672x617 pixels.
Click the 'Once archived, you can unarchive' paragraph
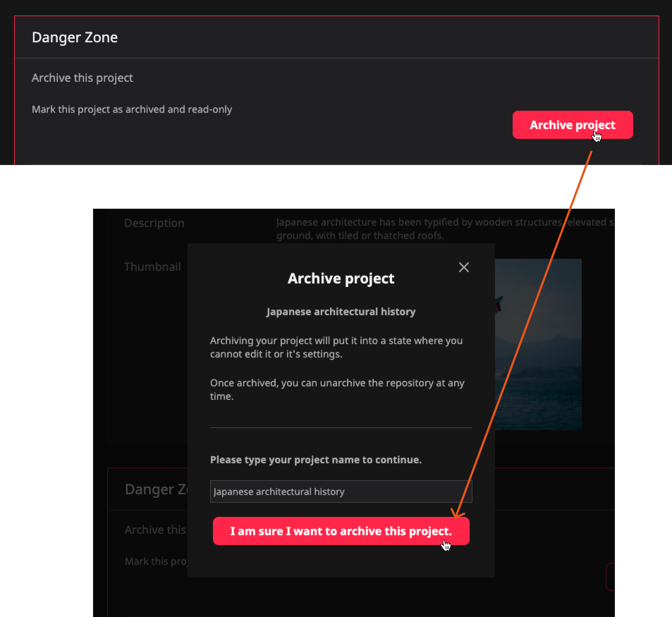pos(337,389)
